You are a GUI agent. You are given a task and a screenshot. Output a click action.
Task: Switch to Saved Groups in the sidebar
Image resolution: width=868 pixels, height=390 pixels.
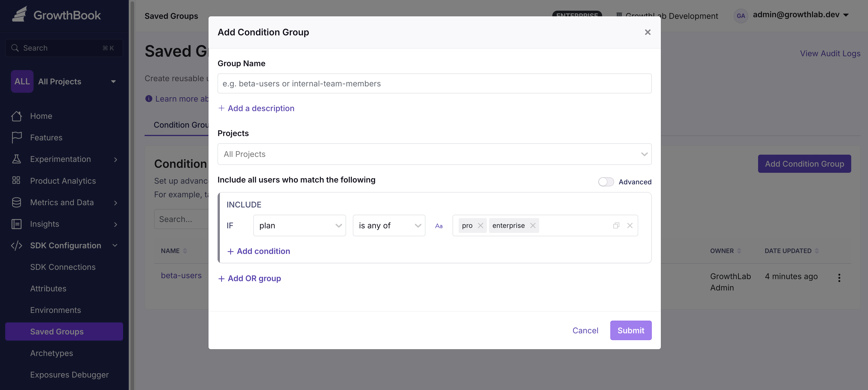pos(57,331)
